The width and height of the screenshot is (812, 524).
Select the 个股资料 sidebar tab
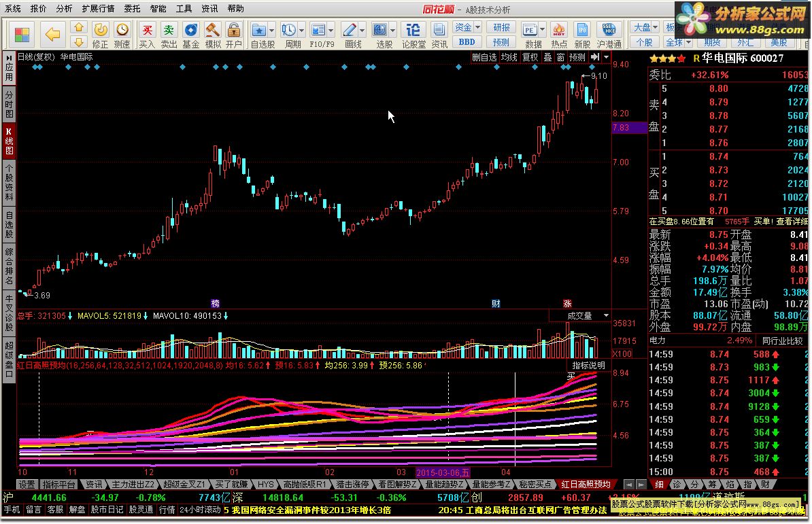[x=10, y=183]
